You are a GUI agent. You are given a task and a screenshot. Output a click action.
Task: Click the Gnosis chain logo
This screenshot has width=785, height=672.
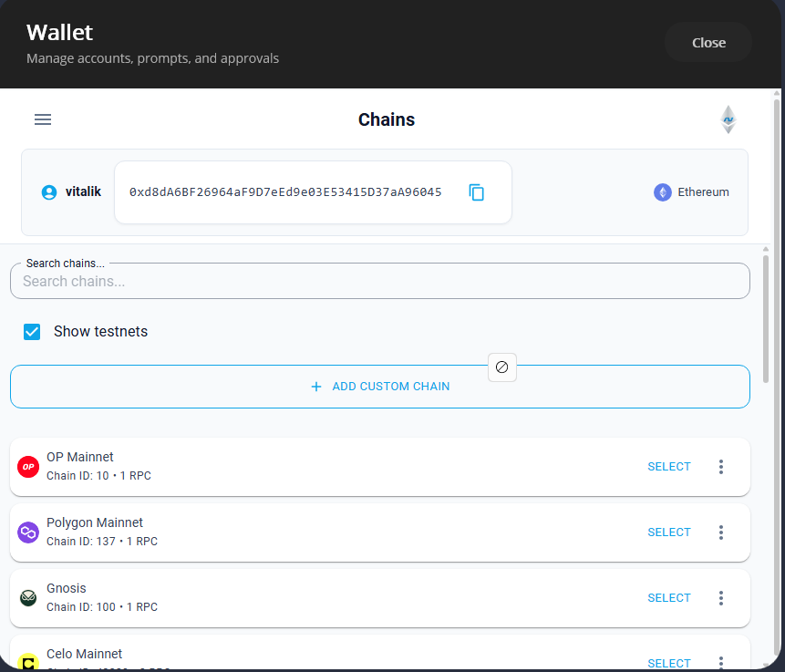click(x=27, y=597)
